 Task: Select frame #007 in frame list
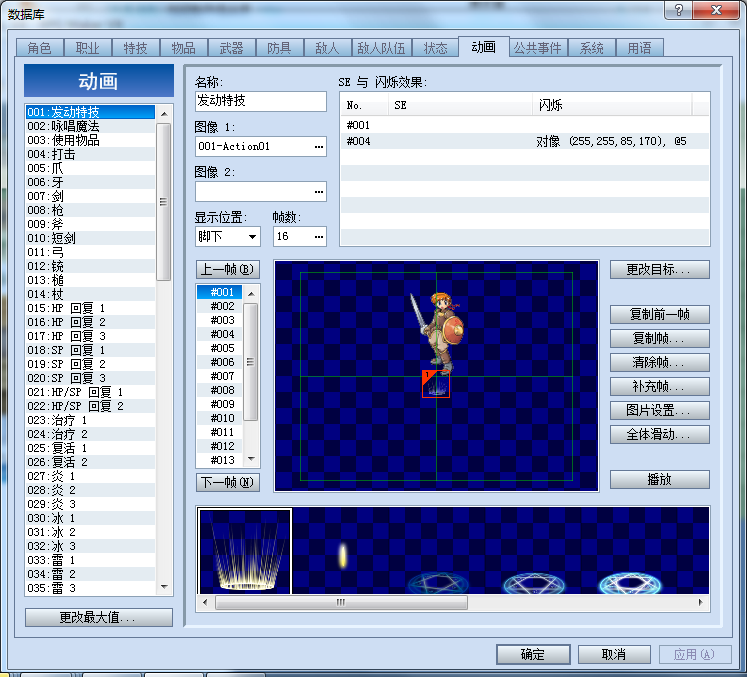tap(220, 376)
